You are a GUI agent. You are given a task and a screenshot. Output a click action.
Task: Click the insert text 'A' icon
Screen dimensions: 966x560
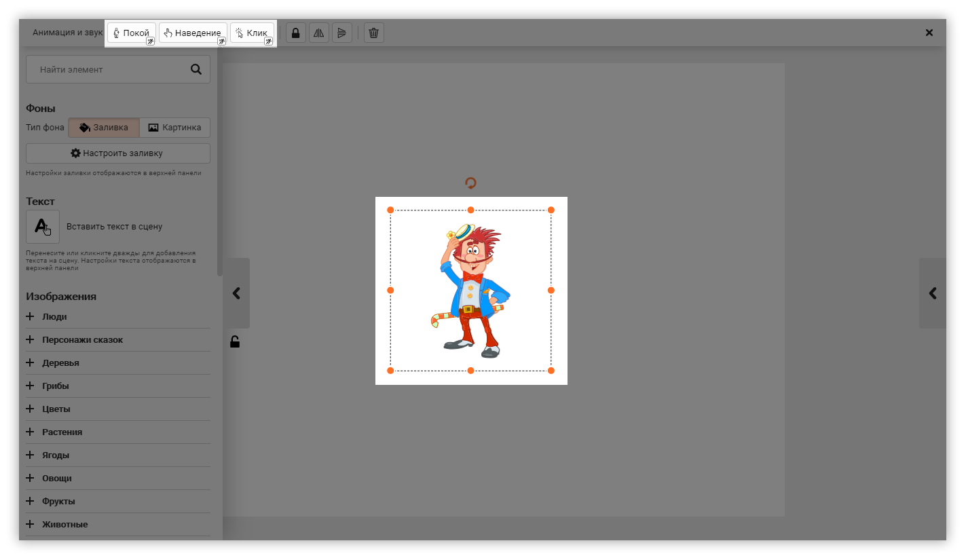(42, 227)
